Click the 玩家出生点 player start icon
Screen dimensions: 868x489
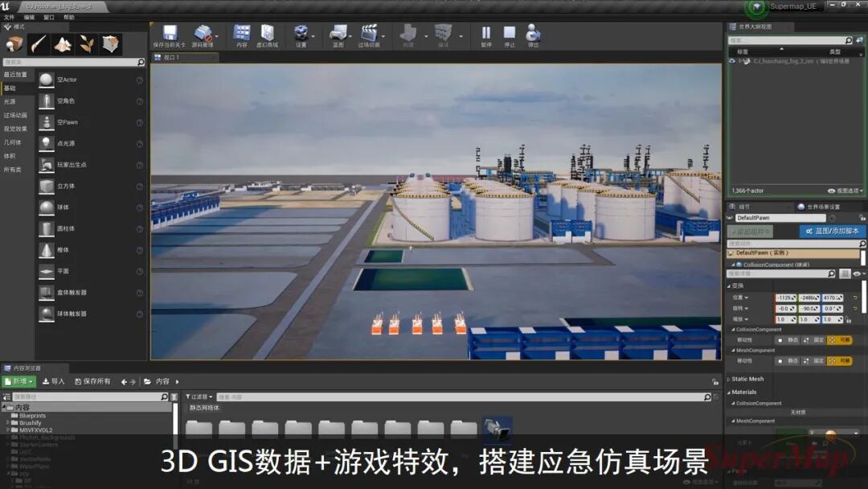tap(47, 165)
